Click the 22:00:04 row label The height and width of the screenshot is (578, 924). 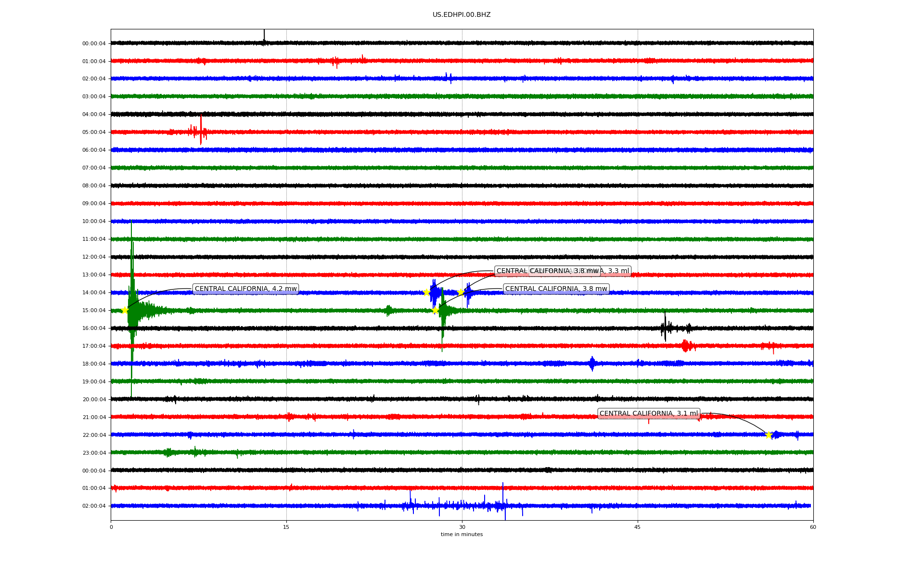[94, 435]
